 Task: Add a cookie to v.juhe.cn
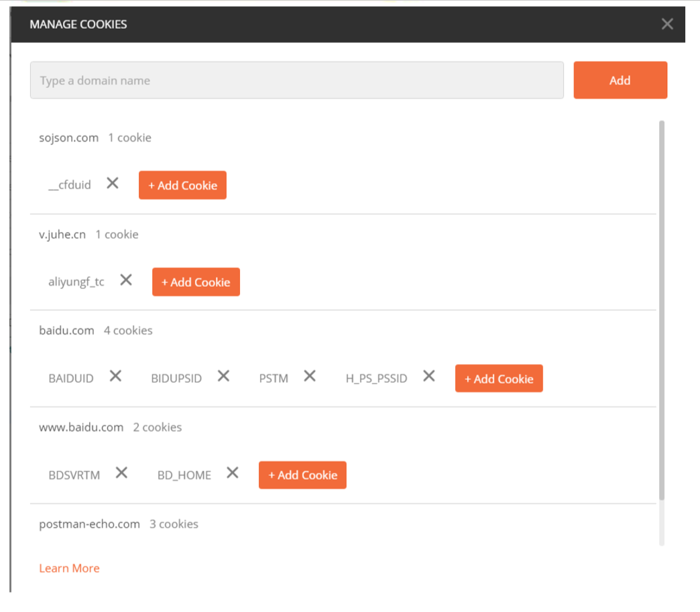[196, 282]
